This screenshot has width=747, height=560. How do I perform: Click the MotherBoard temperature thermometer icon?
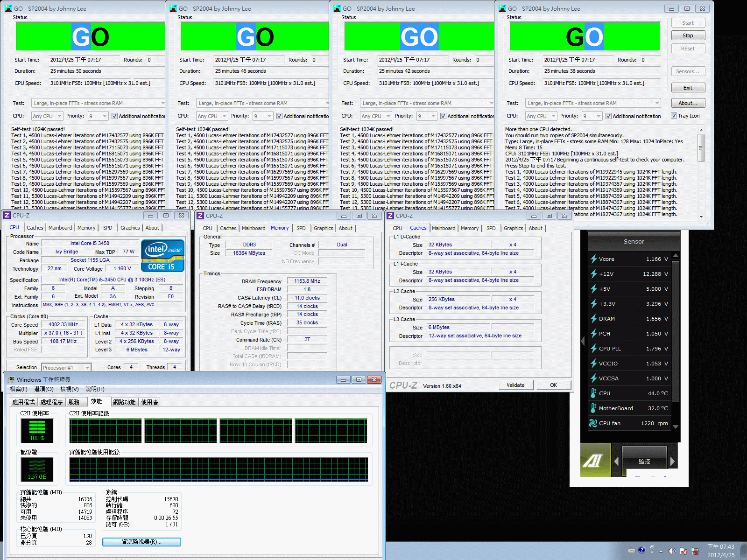click(593, 408)
